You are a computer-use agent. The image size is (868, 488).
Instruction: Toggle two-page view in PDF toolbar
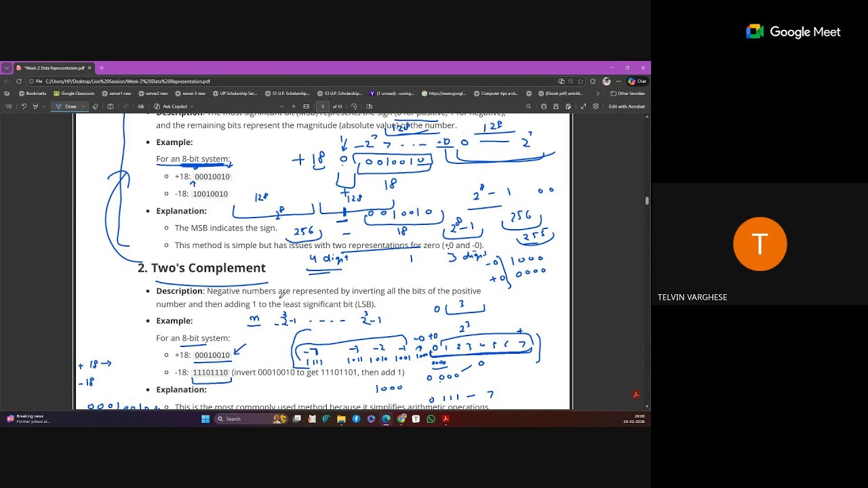[x=370, y=106]
